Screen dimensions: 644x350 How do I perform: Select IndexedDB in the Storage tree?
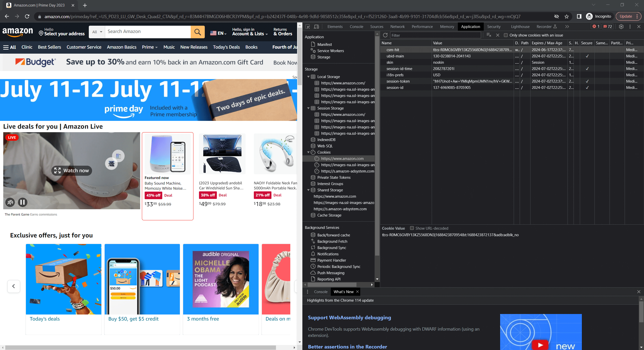point(326,139)
